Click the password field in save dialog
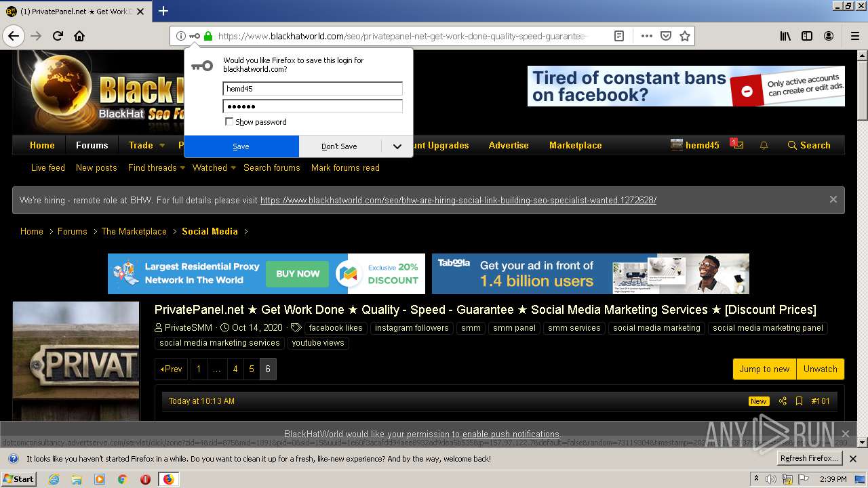The width and height of the screenshot is (868, 488). (x=313, y=106)
